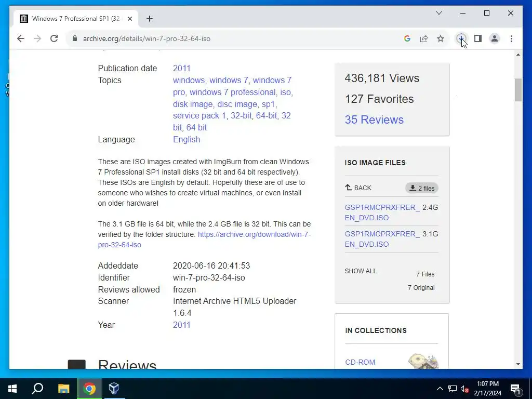Screen dimensions: 532x399
Task: Click Chrome icon in taskbar
Action: [x=89, y=389]
